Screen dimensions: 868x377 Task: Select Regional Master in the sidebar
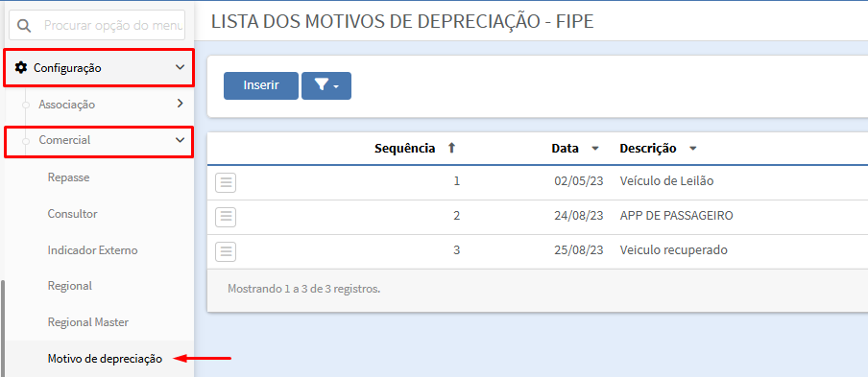pyautogui.click(x=88, y=322)
